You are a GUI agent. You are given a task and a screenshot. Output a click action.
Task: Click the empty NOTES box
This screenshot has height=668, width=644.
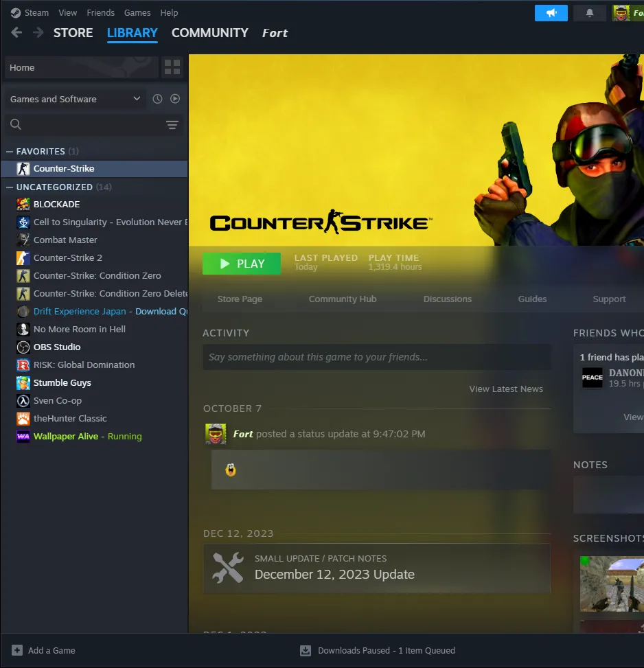pos(609,495)
